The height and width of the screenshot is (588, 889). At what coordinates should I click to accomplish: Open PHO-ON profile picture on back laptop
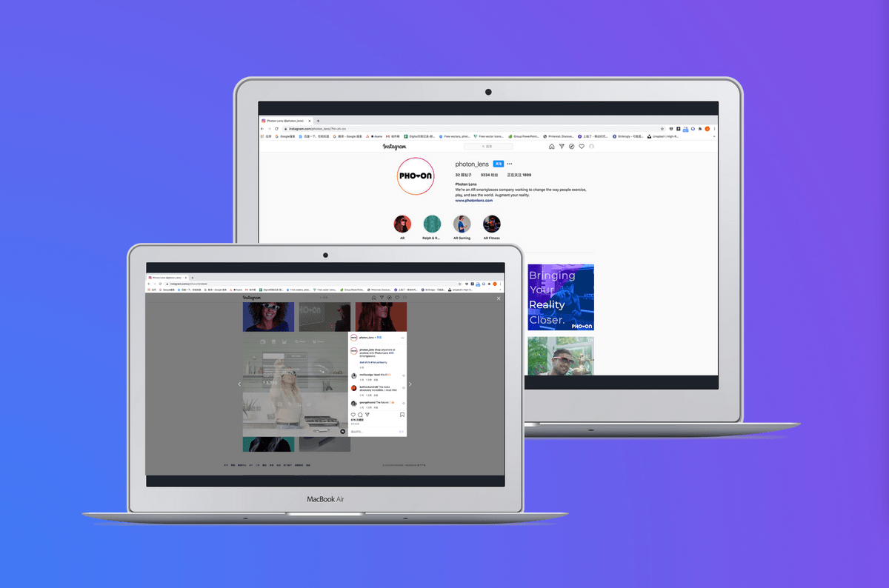pos(416,176)
